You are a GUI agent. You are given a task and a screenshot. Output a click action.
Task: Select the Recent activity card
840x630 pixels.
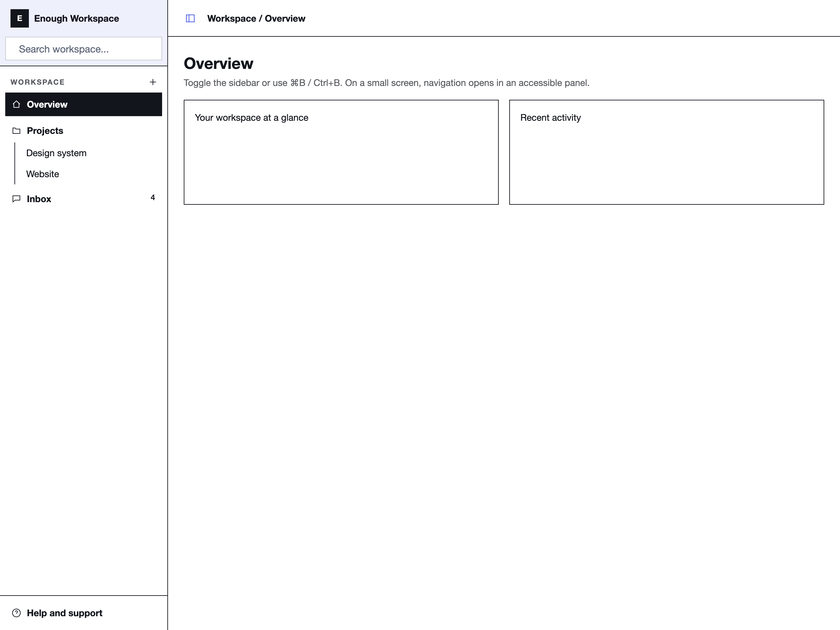pos(667,152)
